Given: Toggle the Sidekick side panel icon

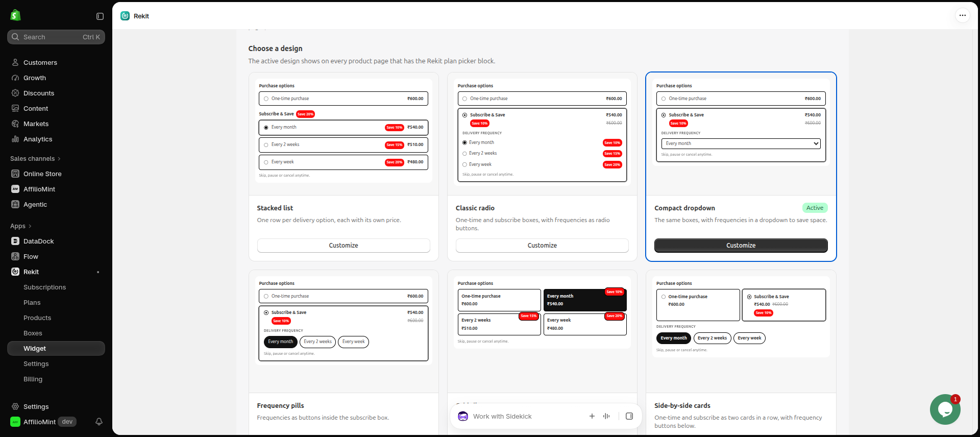Looking at the screenshot, I should pos(629,416).
